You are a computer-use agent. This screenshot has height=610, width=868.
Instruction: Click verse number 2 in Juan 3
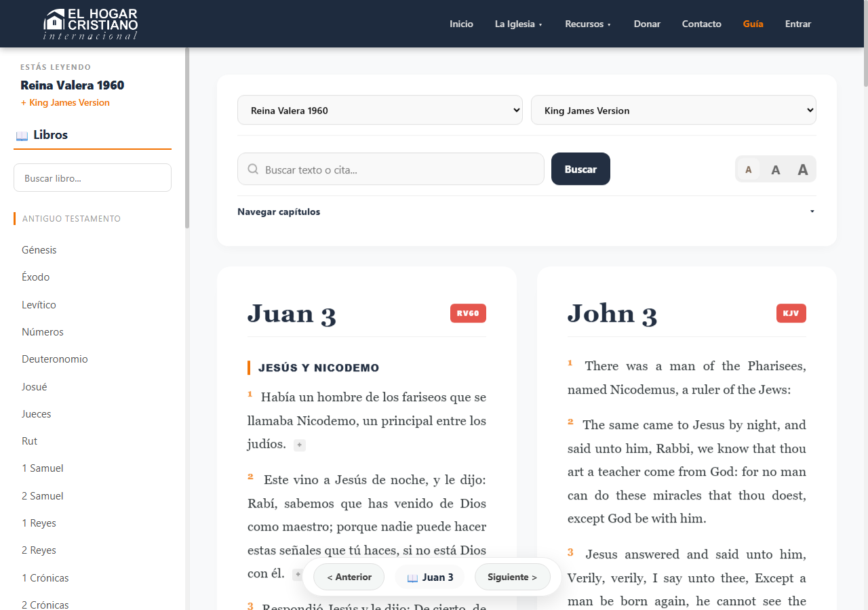pos(250,476)
